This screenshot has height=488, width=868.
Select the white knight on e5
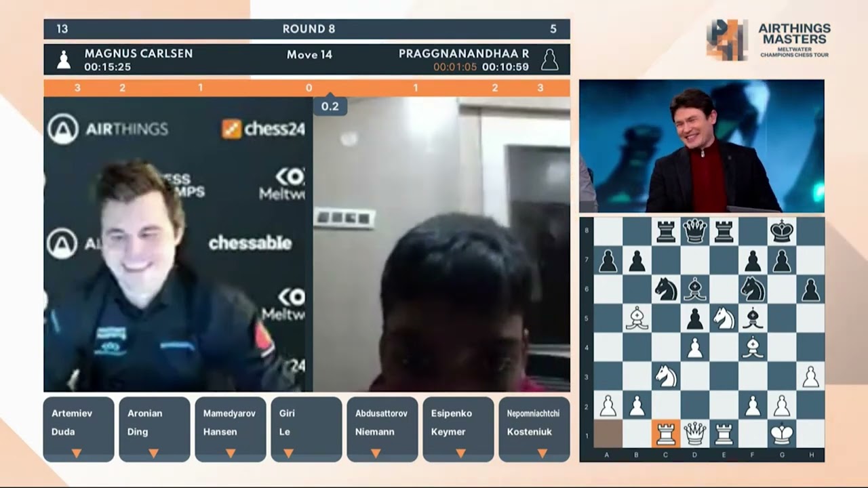[x=724, y=318]
